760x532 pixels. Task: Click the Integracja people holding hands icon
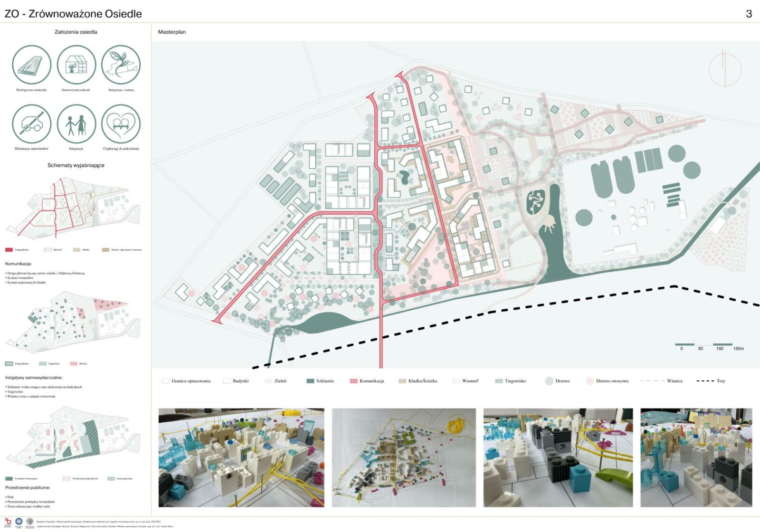coord(76,124)
